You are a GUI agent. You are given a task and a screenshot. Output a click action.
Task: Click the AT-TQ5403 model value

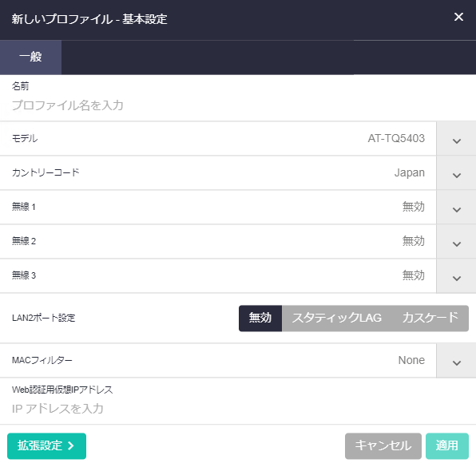pyautogui.click(x=396, y=139)
